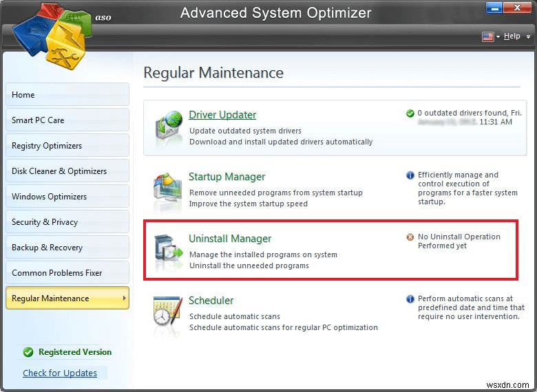Open the Help menu
Screen dimensions: 537x392
pos(512,36)
